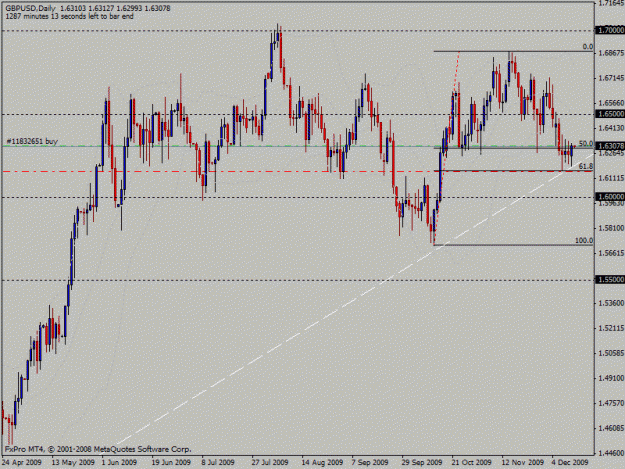Select the #11832651 buy order label
The image size is (625, 469).
tap(32, 141)
